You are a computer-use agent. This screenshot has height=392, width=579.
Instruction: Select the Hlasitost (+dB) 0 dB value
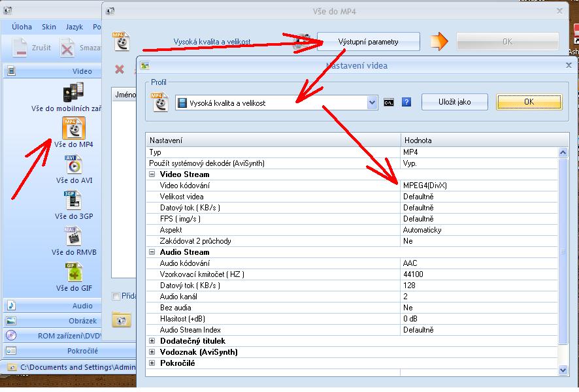(410, 319)
